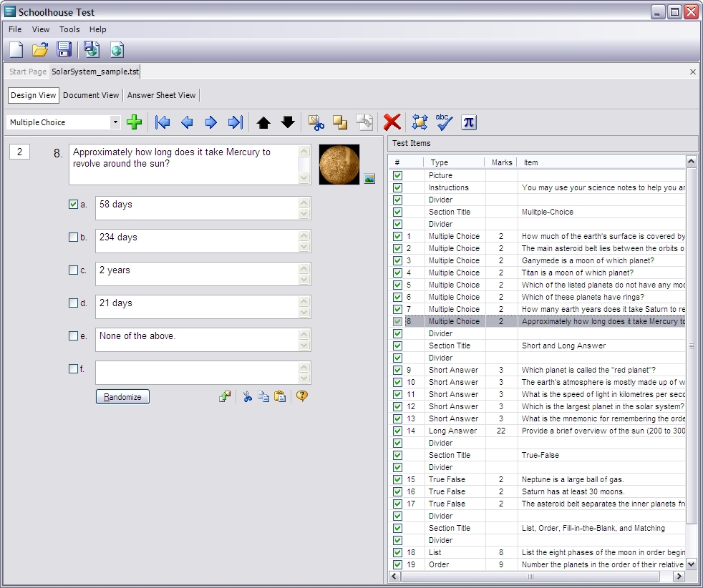Switch to the Document View tab
Image resolution: width=703 pixels, height=588 pixels.
[91, 95]
